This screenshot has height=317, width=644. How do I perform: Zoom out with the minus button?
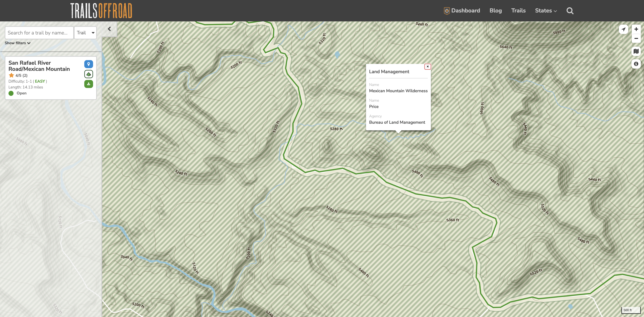pos(636,38)
